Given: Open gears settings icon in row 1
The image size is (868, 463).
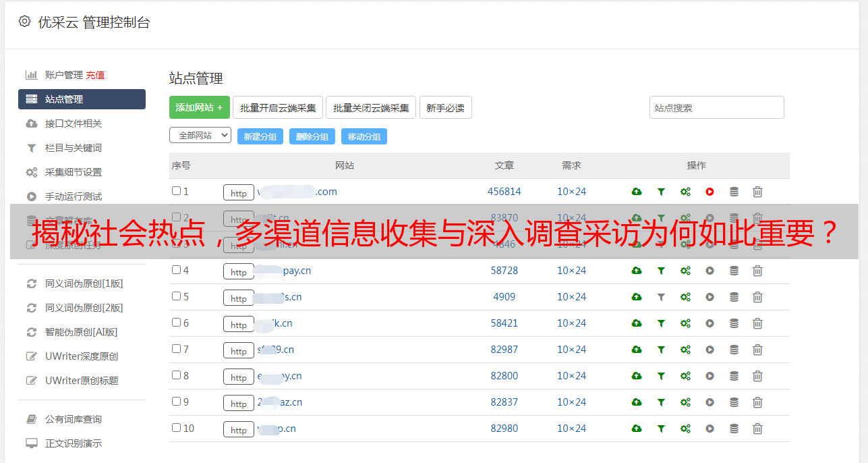Looking at the screenshot, I should point(685,192).
